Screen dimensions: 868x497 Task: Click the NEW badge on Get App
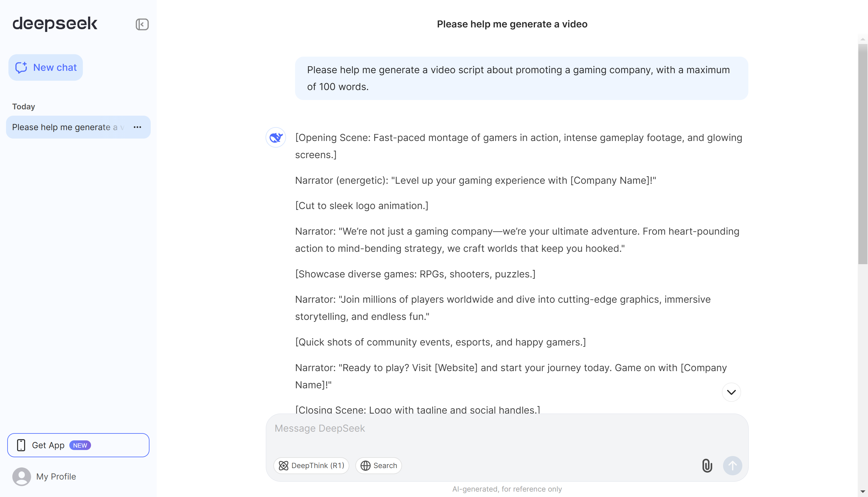80,445
